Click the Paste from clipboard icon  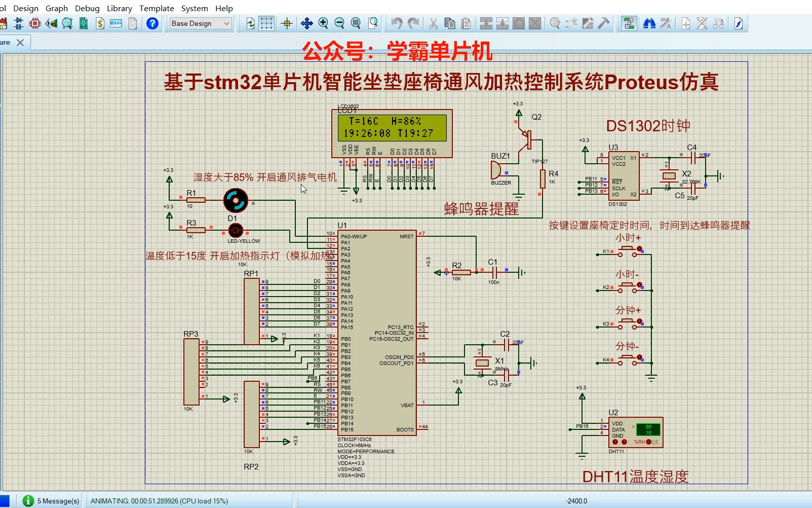coord(466,23)
